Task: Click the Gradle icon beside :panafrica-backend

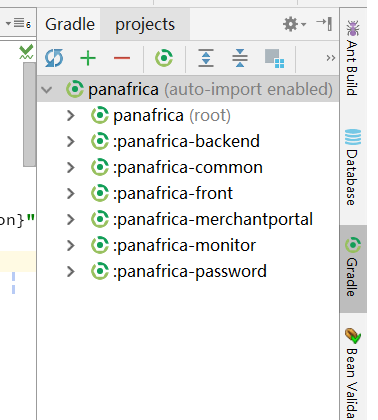Action: [x=100, y=141]
